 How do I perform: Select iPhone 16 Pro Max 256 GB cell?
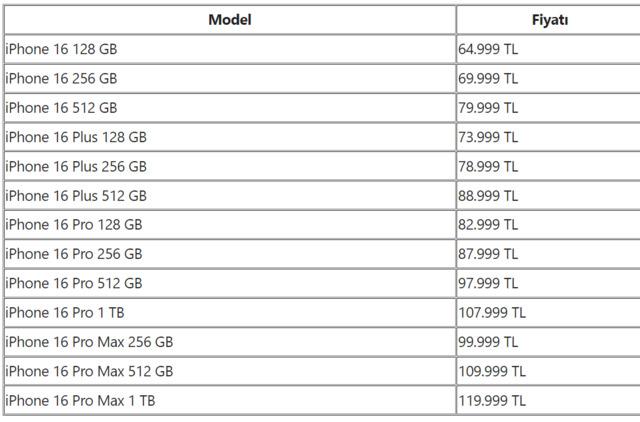(89, 342)
